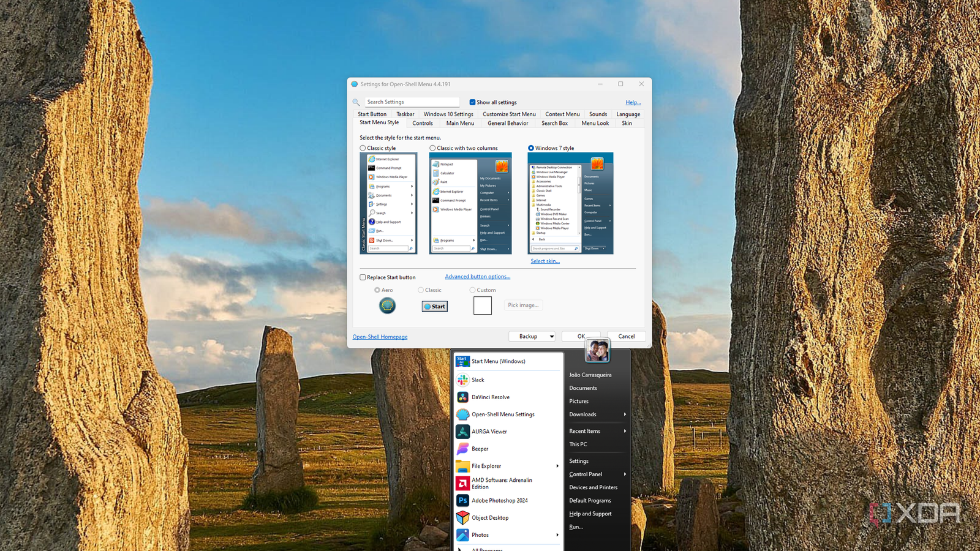Switch to the Skin tab
Screen dimensions: 980x551
pyautogui.click(x=627, y=123)
